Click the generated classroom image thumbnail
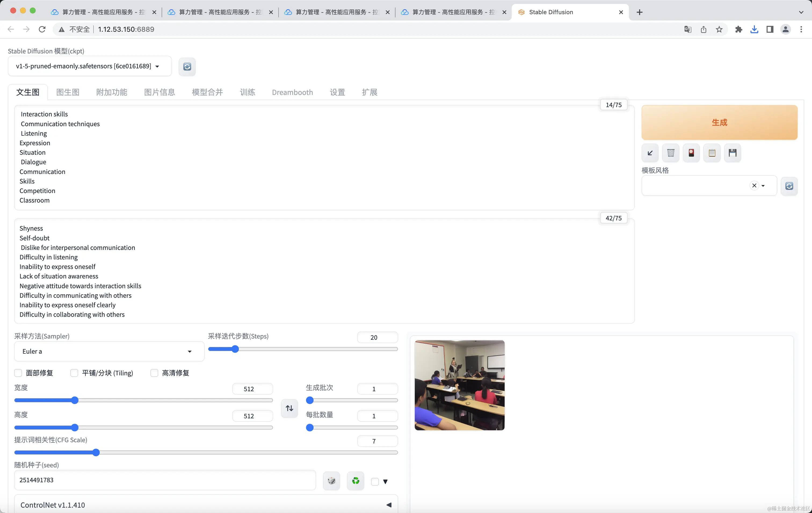This screenshot has height=513, width=812. click(459, 385)
